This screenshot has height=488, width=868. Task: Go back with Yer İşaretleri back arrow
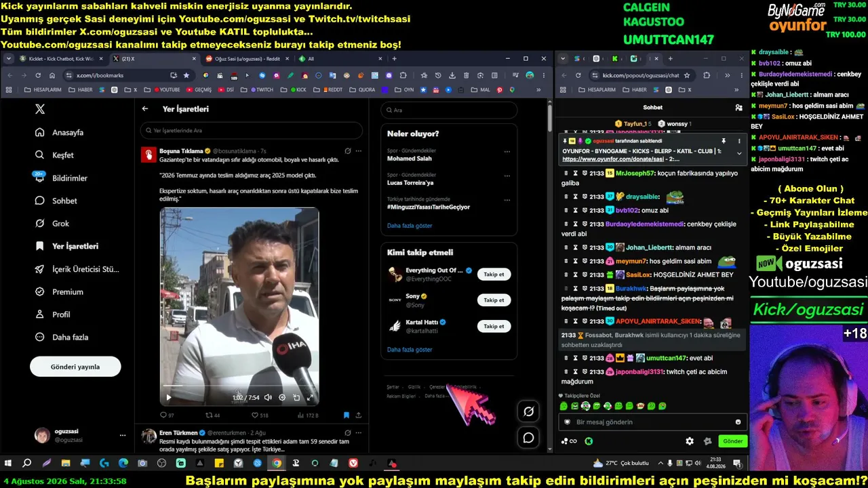tap(145, 108)
